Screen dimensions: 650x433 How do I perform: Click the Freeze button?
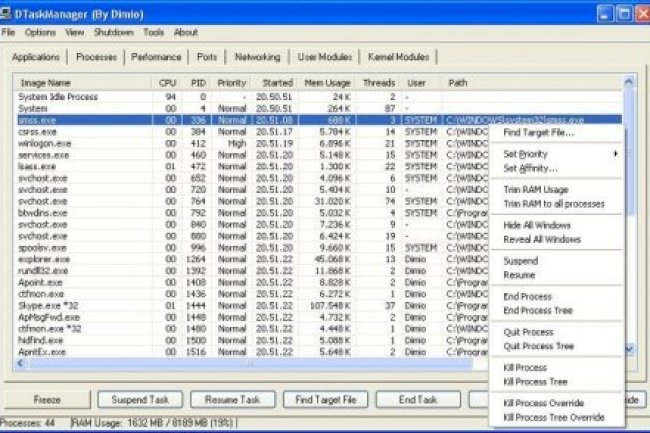coord(47,400)
